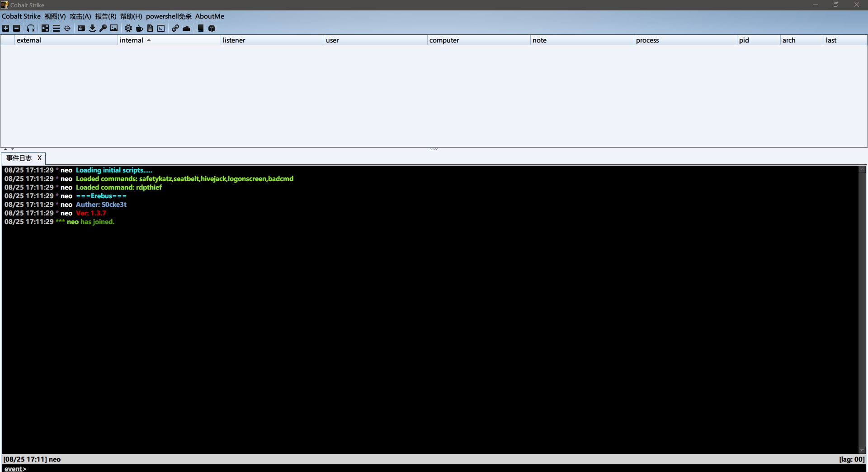Click the document icon for Office macro
Screen dimensions: 868x472
150,28
